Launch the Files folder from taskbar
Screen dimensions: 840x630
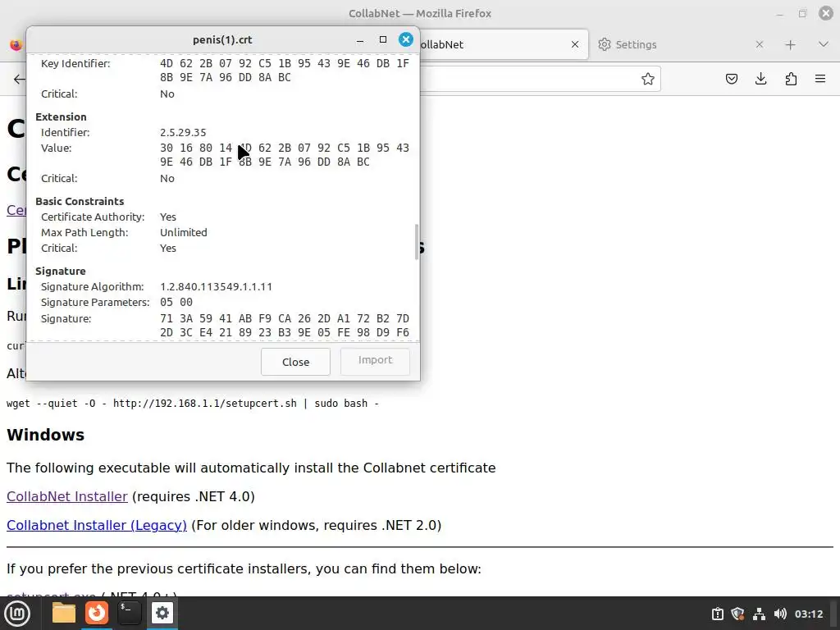click(x=64, y=613)
